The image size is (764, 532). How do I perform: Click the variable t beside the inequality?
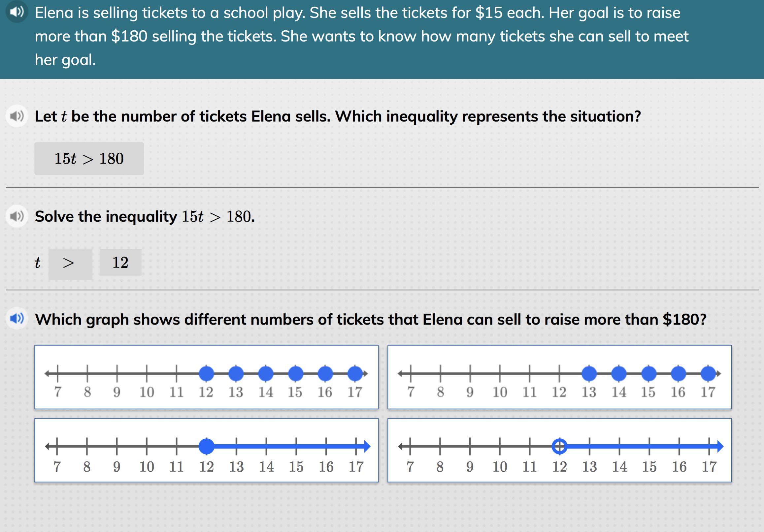click(x=38, y=263)
